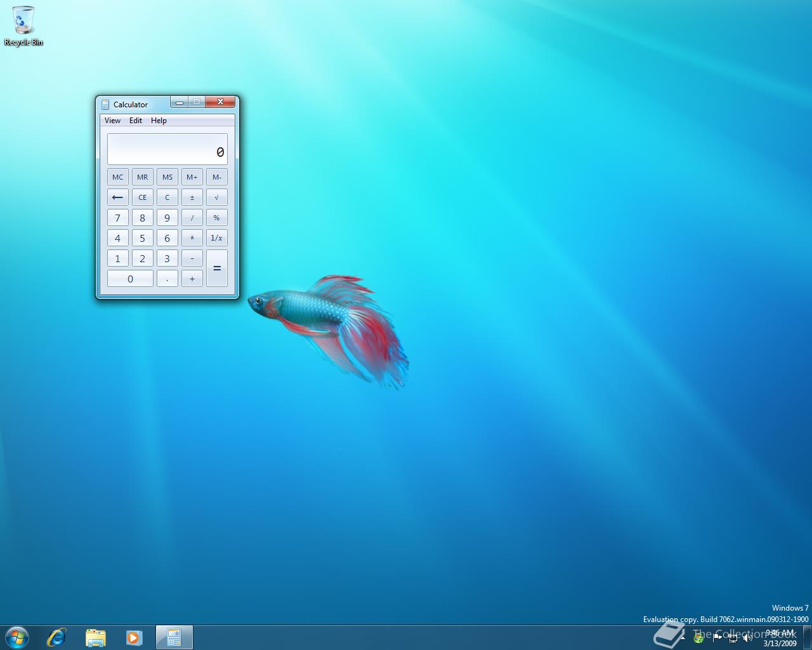Click the taskbar clock showing 9:46 AM

(x=780, y=638)
